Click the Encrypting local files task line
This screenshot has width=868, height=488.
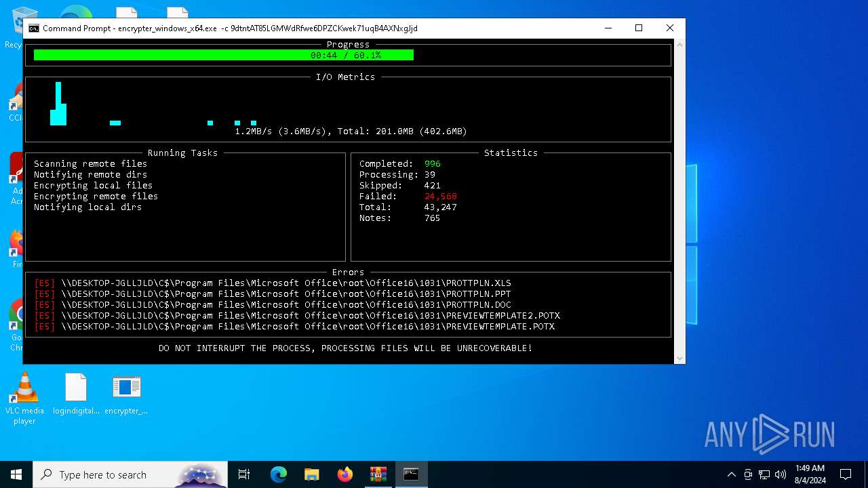93,185
